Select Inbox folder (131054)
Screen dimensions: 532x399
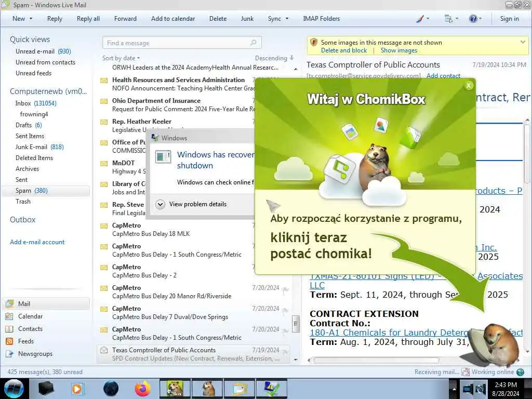click(x=36, y=103)
